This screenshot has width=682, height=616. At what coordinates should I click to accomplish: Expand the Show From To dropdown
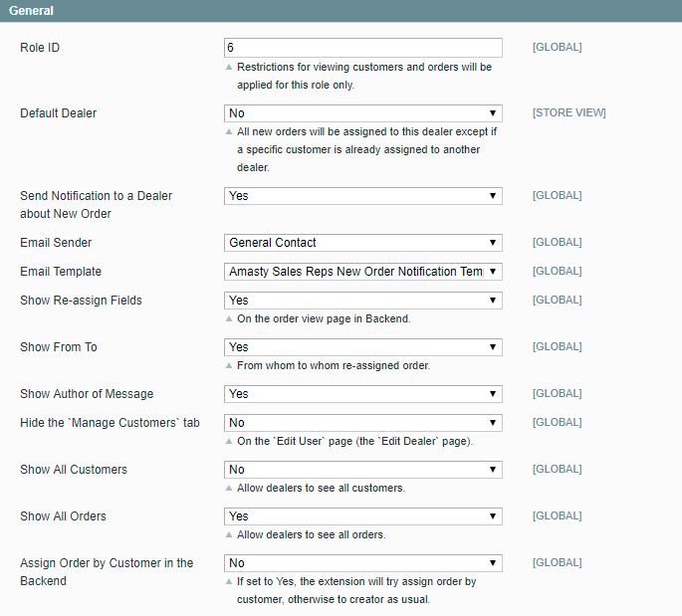[x=362, y=347]
